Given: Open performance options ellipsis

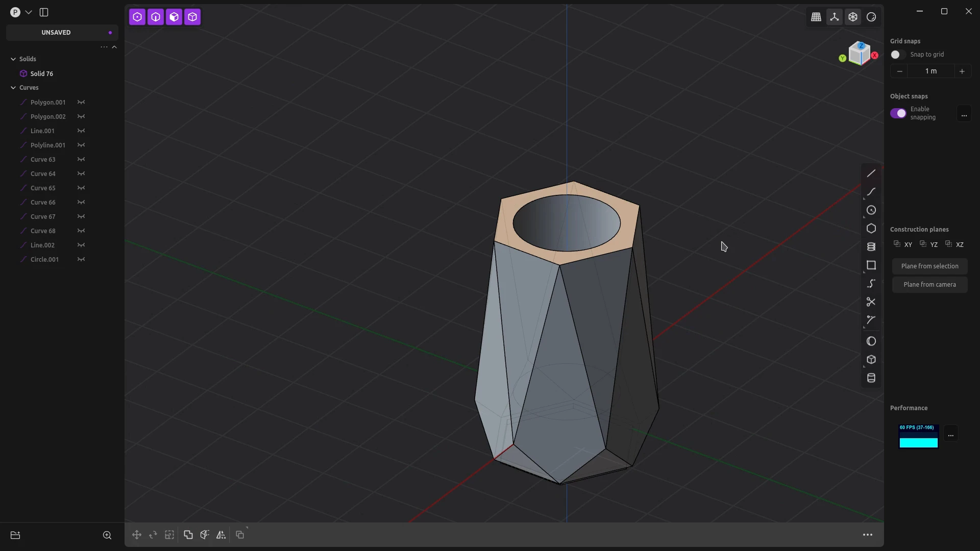Looking at the screenshot, I should [951, 434].
